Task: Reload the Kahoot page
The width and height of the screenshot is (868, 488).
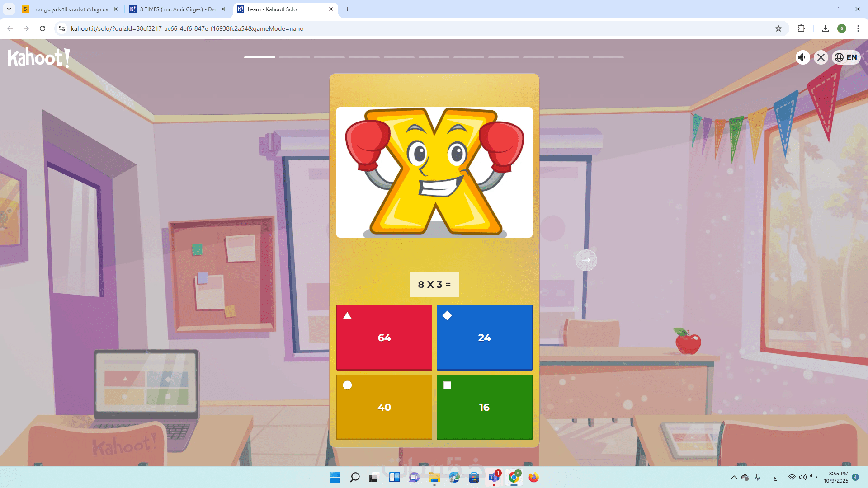Action: point(42,28)
